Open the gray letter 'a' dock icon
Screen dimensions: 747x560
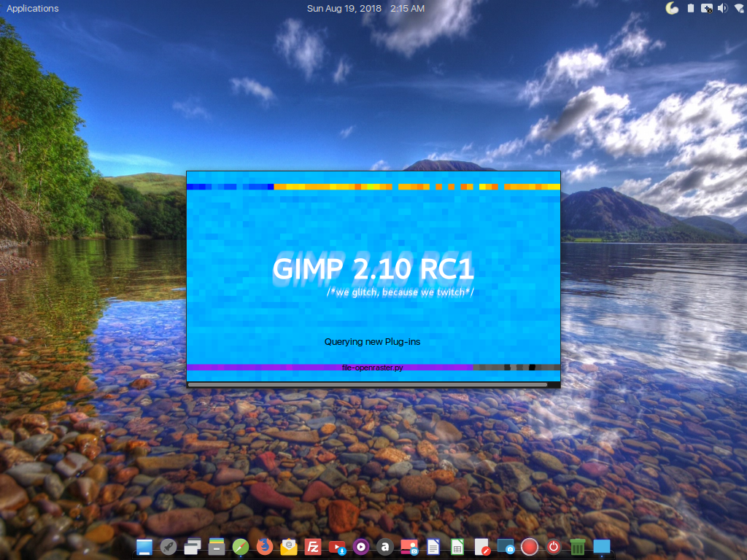385,547
